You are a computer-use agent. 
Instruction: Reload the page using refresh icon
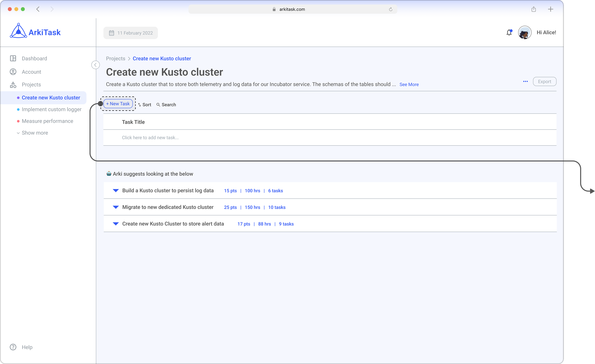click(x=391, y=10)
